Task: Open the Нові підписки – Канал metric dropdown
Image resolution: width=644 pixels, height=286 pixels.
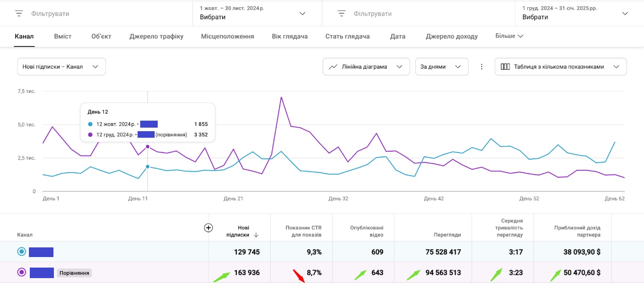Action: [61, 66]
